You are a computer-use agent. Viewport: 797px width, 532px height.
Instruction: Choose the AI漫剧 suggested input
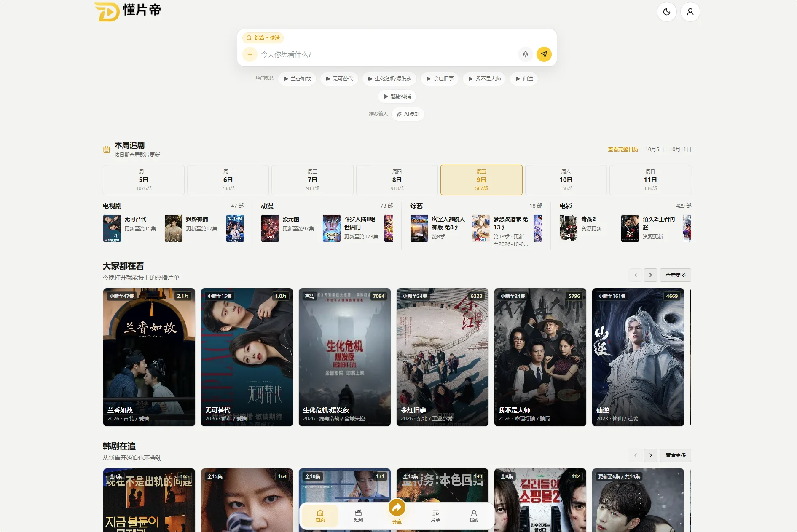coord(408,114)
